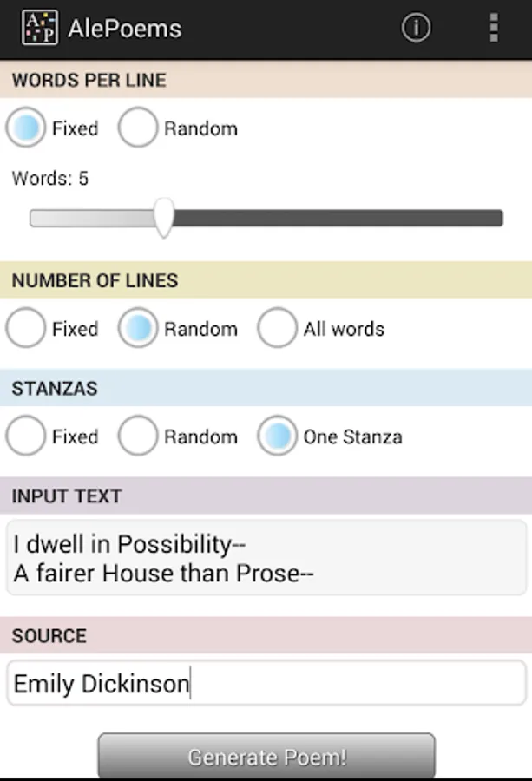Tap the Words: 5 label
This screenshot has width=532, height=781.
(50, 179)
